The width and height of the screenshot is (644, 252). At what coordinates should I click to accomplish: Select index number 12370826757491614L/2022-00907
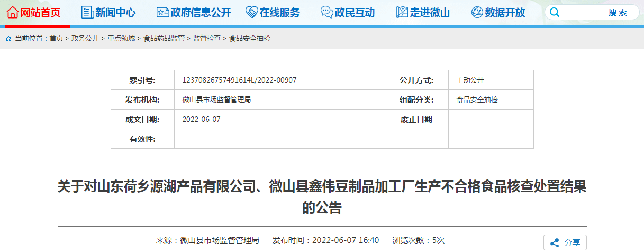(x=239, y=80)
